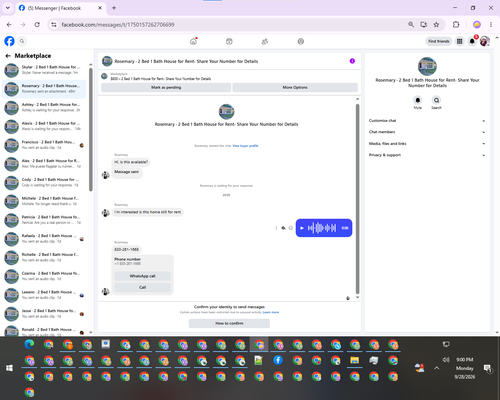Viewport: 500px width, 400px height.
Task: Mute the conversation with the bell icon
Action: [418, 100]
